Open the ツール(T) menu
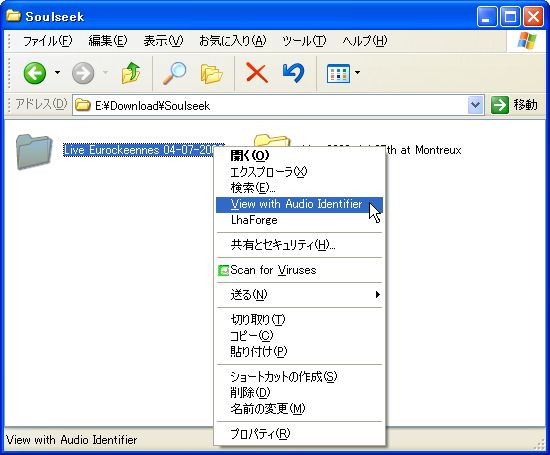 pyautogui.click(x=304, y=41)
